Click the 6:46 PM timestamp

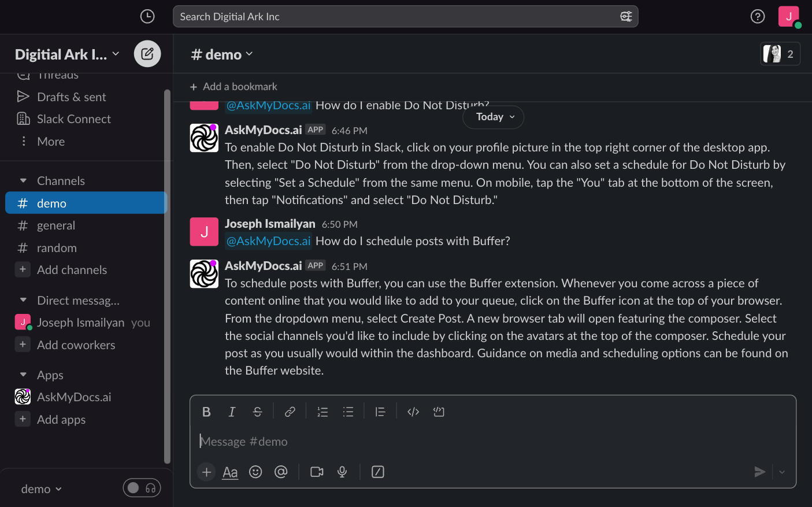click(x=350, y=131)
